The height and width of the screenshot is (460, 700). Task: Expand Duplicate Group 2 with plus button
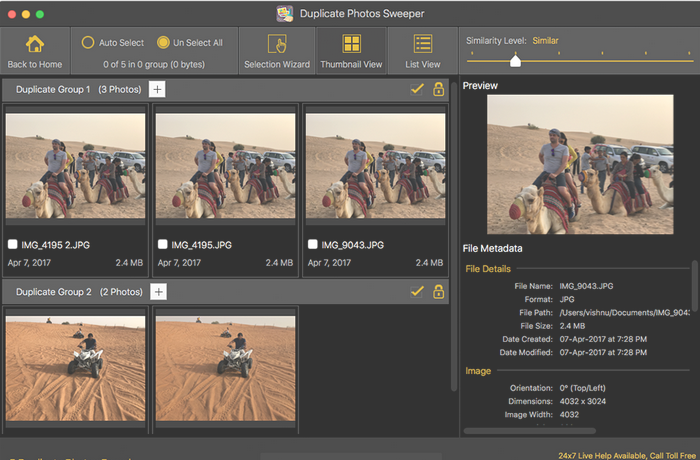158,291
